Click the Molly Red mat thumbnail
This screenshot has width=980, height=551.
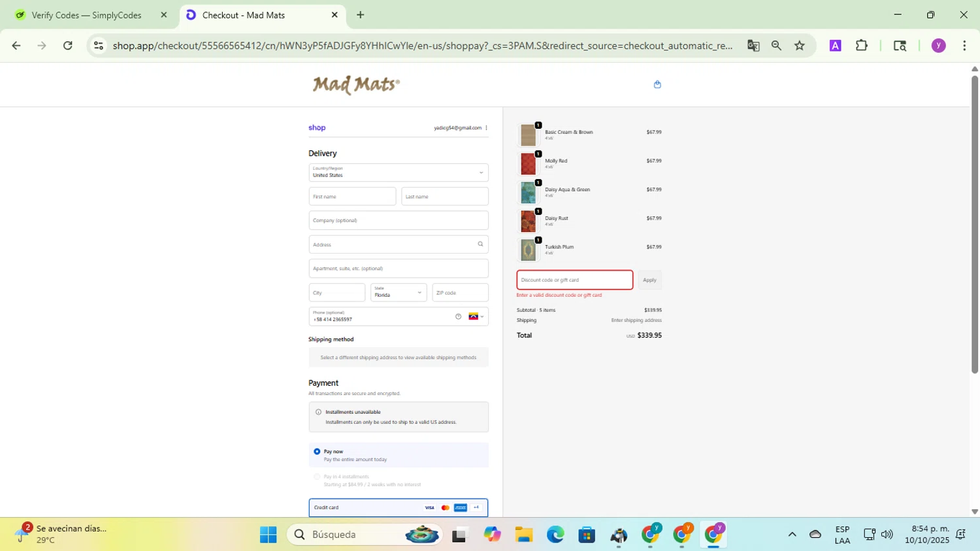[x=528, y=163]
